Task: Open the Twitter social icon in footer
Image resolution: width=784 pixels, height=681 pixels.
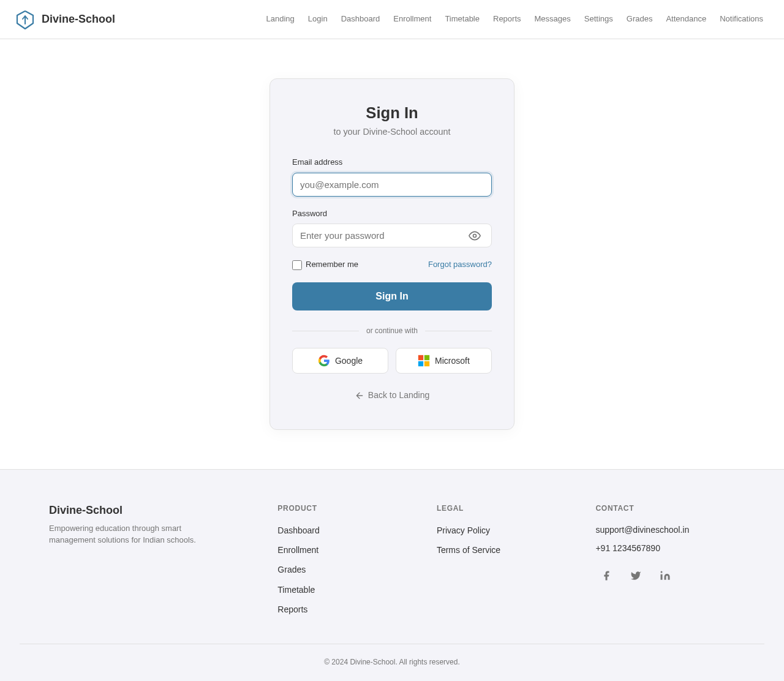Action: pos(636,576)
